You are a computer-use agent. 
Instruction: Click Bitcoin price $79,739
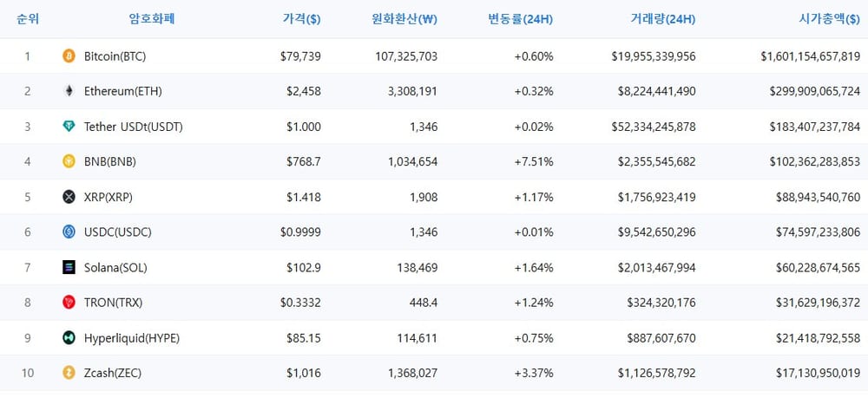point(300,55)
